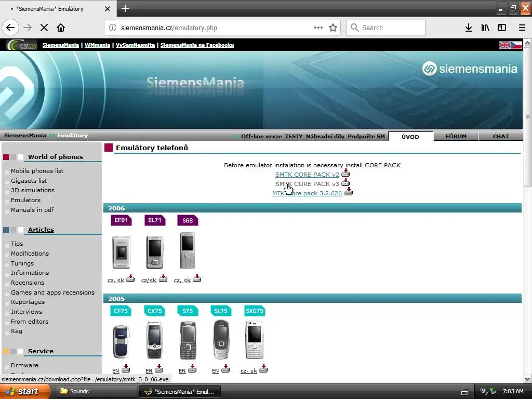Viewport: 532px width, 399px height.
Task: Download icon next to SMTK CORE PACK v3
Action: pos(345,182)
